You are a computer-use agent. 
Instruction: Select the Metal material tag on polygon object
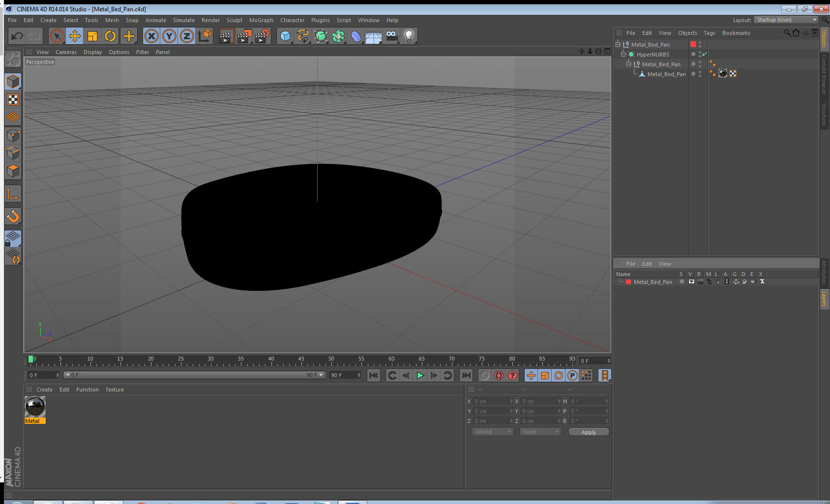click(x=723, y=74)
